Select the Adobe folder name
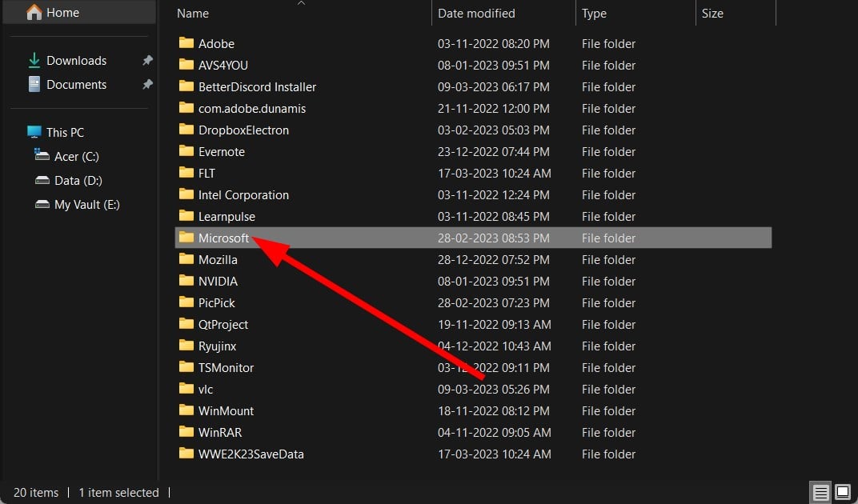 point(216,44)
